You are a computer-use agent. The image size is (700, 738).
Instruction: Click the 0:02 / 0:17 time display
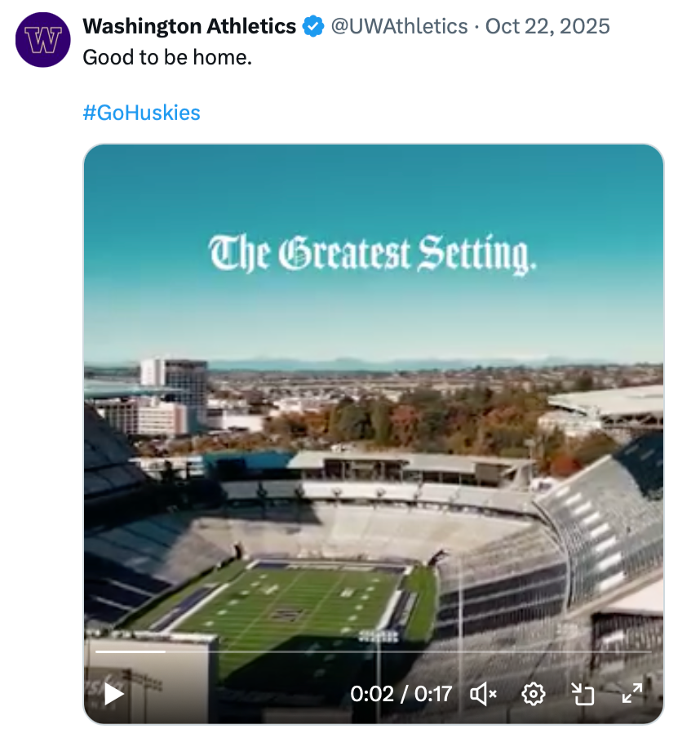tap(401, 694)
